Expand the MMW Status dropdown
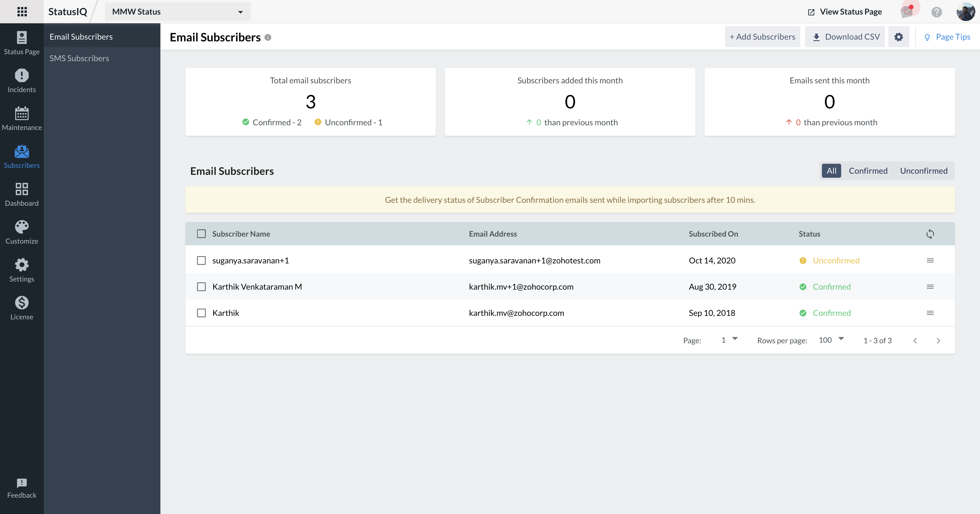This screenshot has width=980, height=514. coord(178,12)
